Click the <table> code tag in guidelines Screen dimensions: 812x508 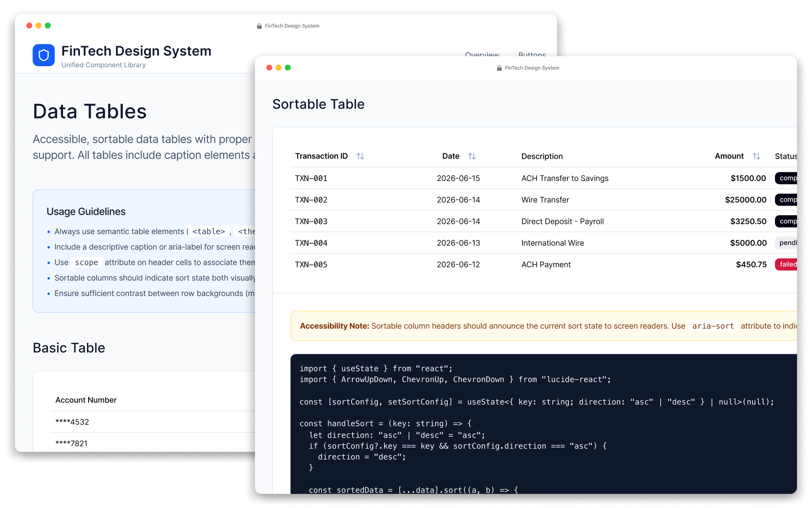(208, 232)
